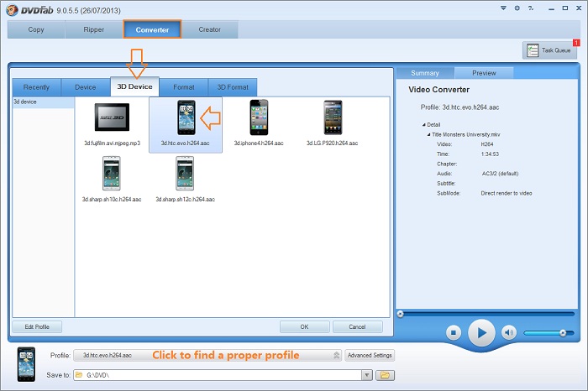
Task: Open the help question mark icon
Action: pyautogui.click(x=531, y=8)
